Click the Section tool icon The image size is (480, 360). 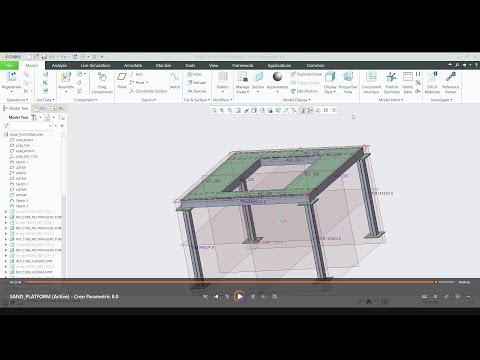(x=258, y=77)
